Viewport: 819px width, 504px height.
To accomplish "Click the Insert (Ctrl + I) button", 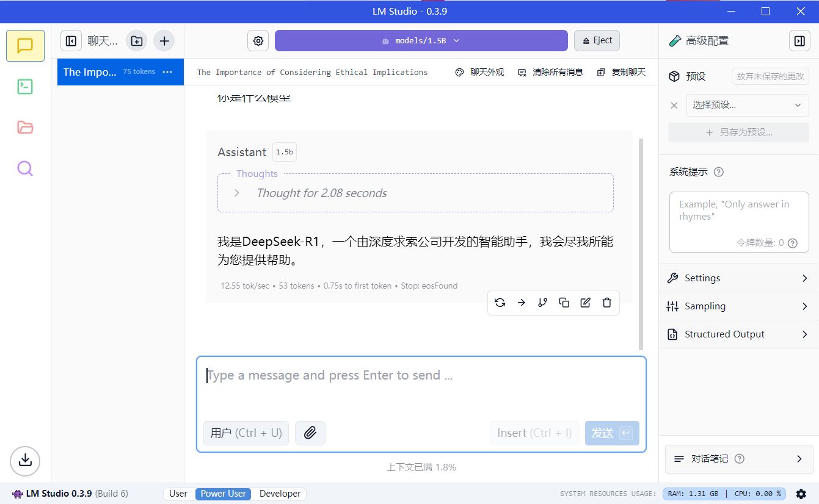I will click(534, 433).
